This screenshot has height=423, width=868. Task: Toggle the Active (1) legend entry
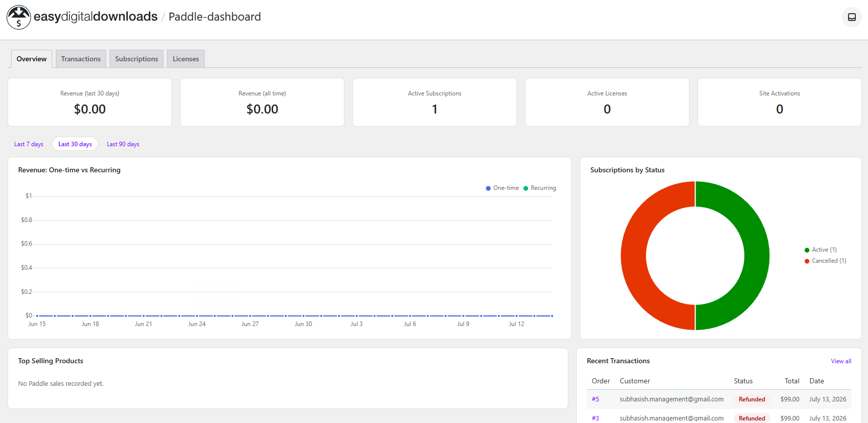(x=821, y=250)
